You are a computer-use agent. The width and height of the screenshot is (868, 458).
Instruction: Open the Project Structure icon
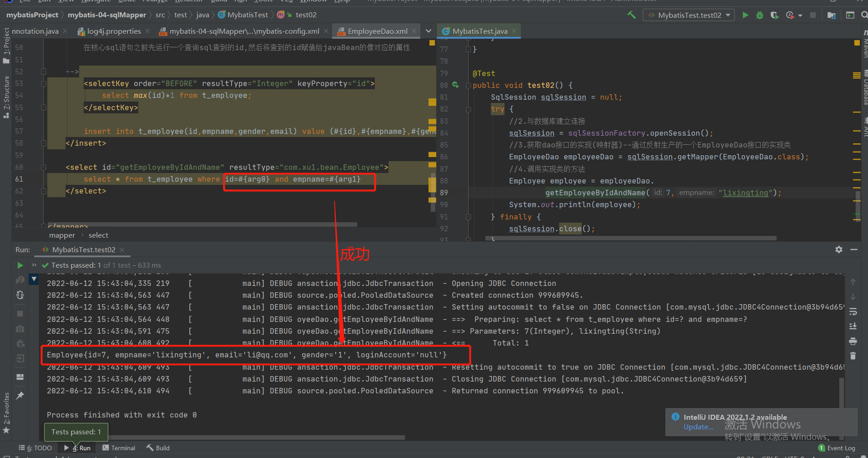pos(832,15)
